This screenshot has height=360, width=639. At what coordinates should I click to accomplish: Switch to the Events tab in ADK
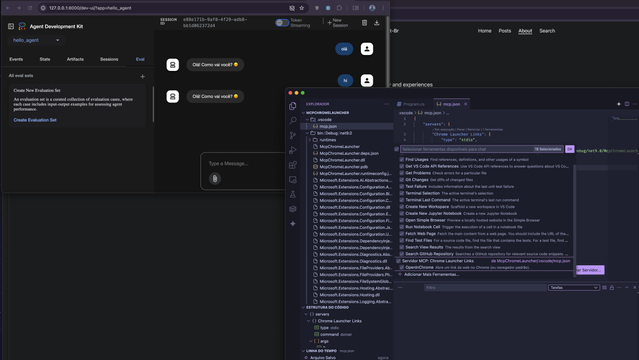(16, 59)
